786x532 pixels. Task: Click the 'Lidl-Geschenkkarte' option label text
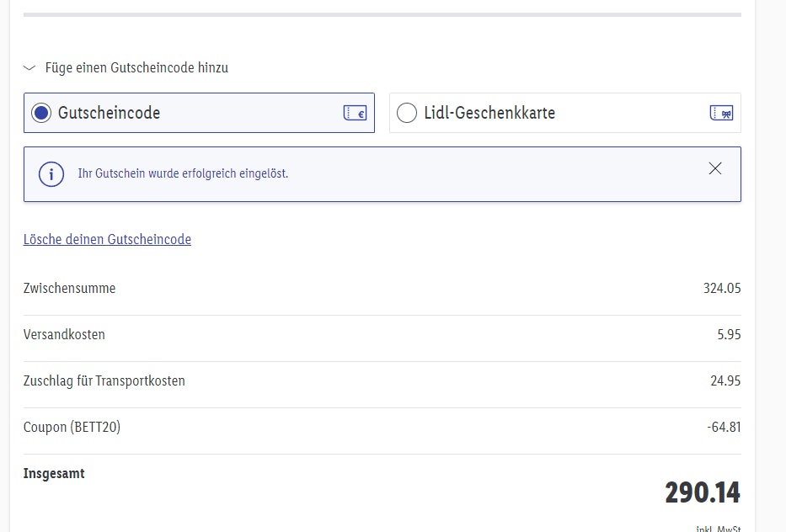point(489,113)
